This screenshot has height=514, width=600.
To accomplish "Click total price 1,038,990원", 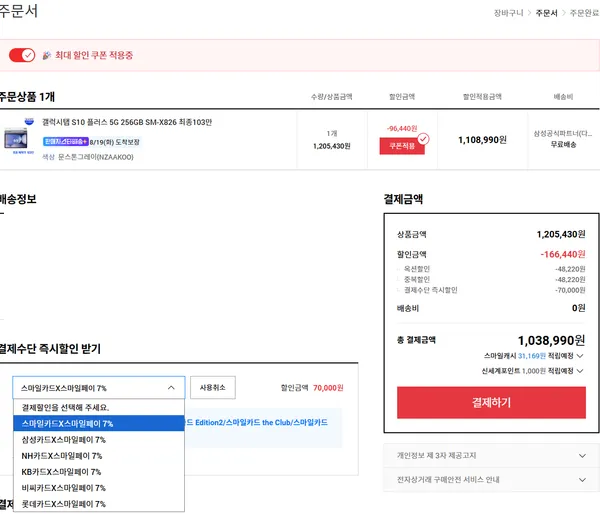I will (551, 340).
